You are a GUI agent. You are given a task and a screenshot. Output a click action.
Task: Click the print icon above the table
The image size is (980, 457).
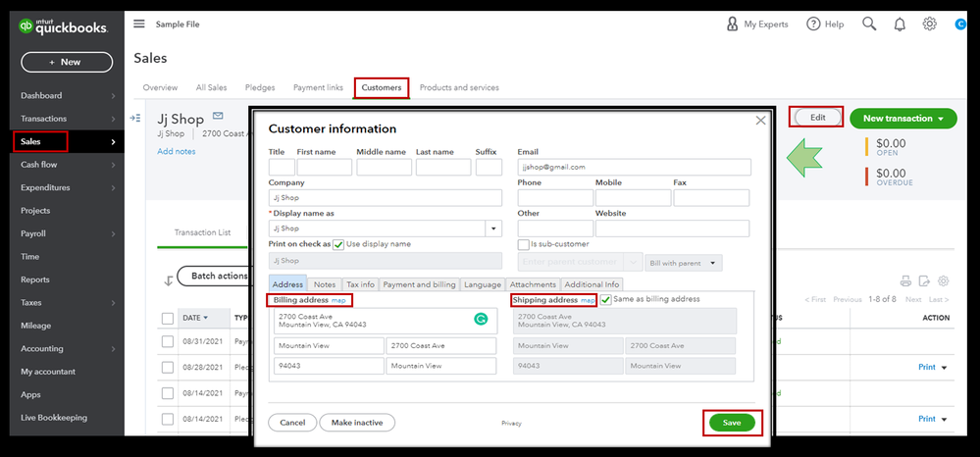[x=905, y=280]
